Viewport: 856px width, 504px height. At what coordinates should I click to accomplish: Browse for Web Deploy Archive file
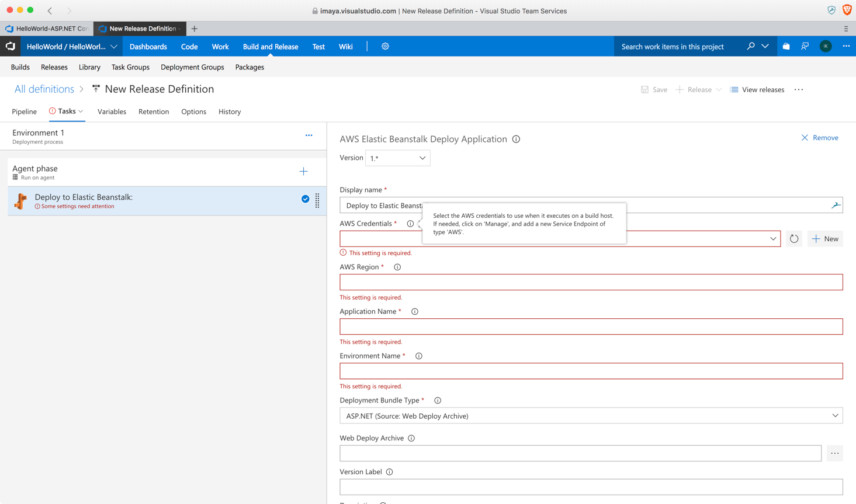click(835, 453)
